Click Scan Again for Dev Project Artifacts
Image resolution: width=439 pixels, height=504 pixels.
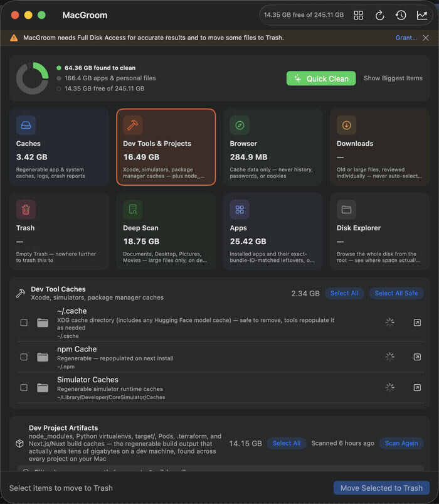point(401,443)
